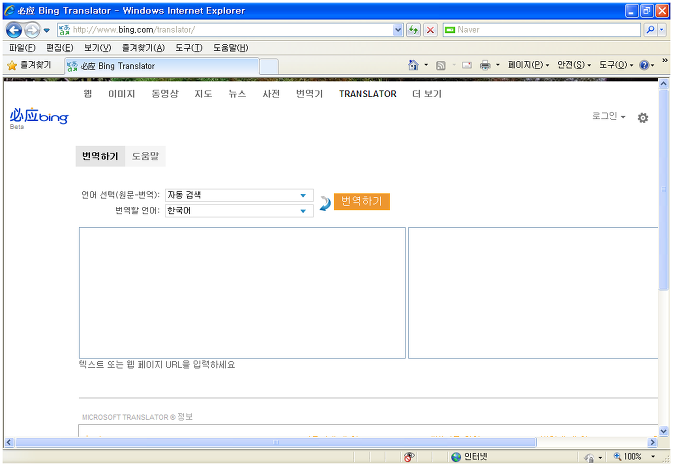This screenshot has height=466, width=673.
Task: Click the horizontal scrollbar thumb
Action: pos(276,442)
